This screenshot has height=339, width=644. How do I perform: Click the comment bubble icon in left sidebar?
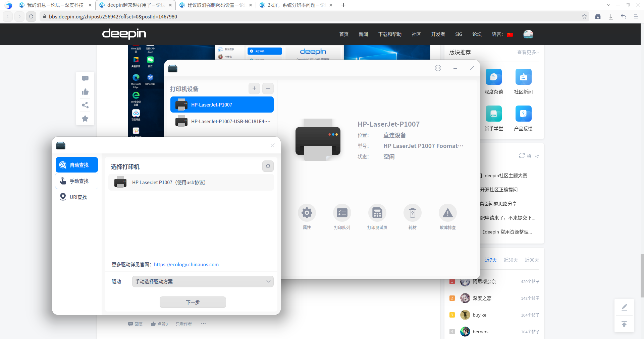click(85, 78)
